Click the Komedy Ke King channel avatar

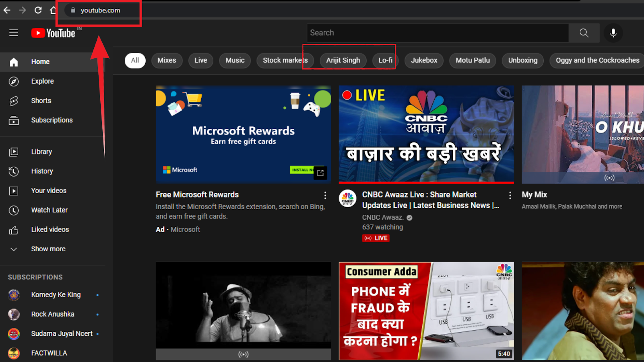[x=14, y=295]
